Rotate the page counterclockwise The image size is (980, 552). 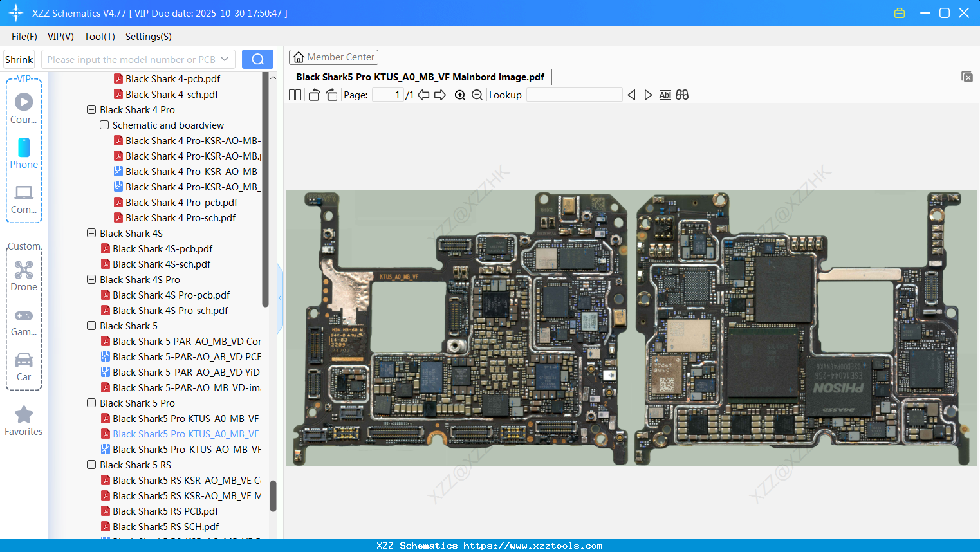click(x=314, y=95)
